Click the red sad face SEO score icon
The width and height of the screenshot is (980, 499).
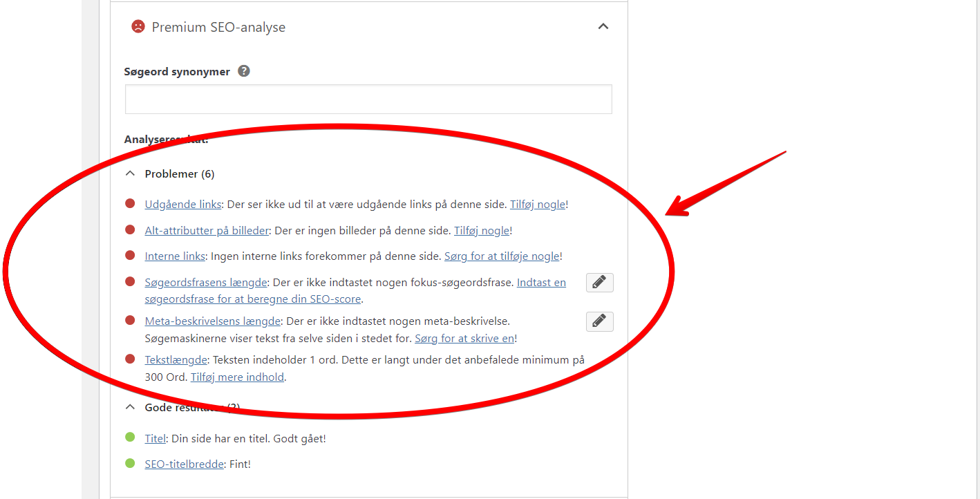(x=138, y=27)
